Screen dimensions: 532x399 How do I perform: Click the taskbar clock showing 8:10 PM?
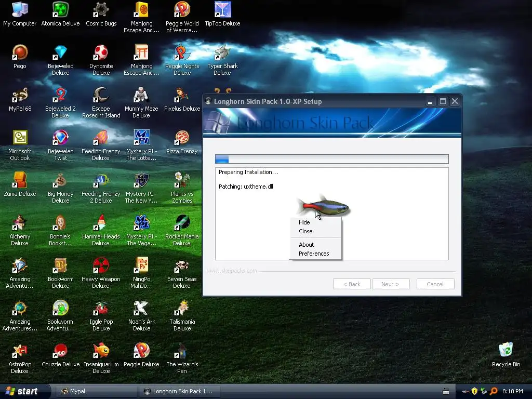click(512, 391)
